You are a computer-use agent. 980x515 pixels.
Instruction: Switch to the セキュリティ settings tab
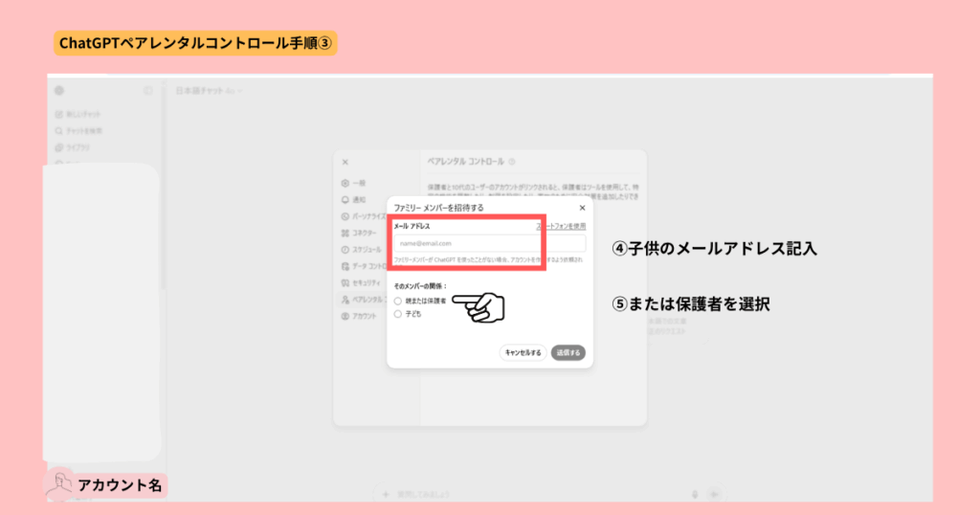coord(361,283)
